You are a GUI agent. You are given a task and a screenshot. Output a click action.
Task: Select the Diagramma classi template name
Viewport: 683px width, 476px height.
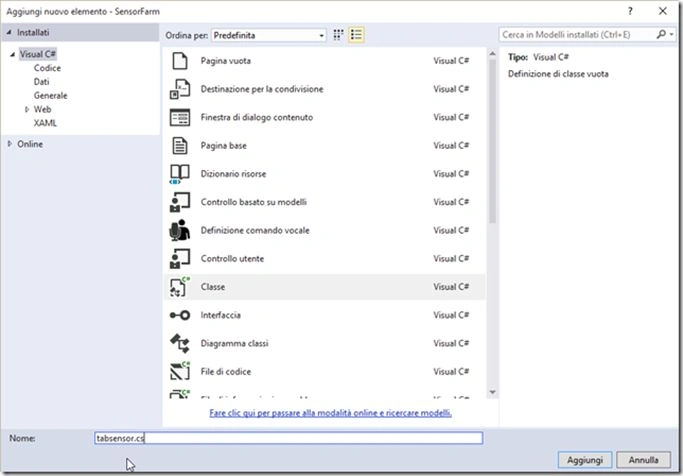pyautogui.click(x=234, y=344)
